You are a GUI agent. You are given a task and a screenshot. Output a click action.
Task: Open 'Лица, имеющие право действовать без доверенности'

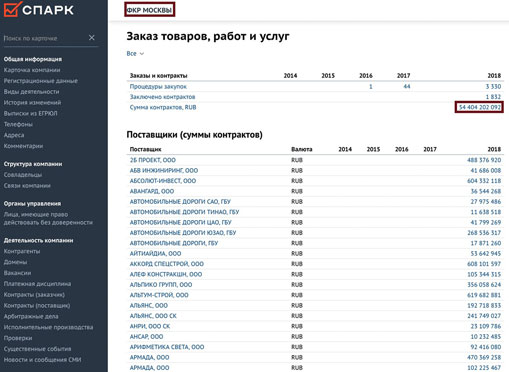point(48,218)
